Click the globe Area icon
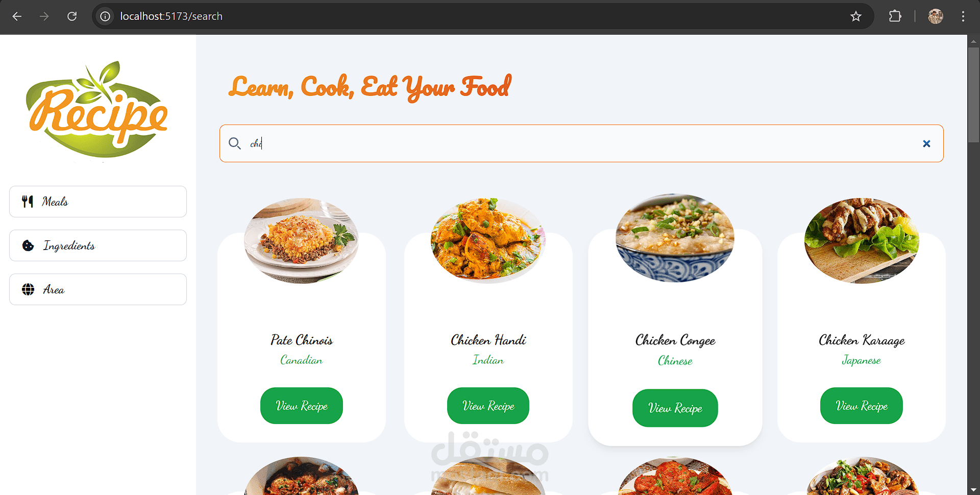This screenshot has width=980, height=495. (28, 289)
